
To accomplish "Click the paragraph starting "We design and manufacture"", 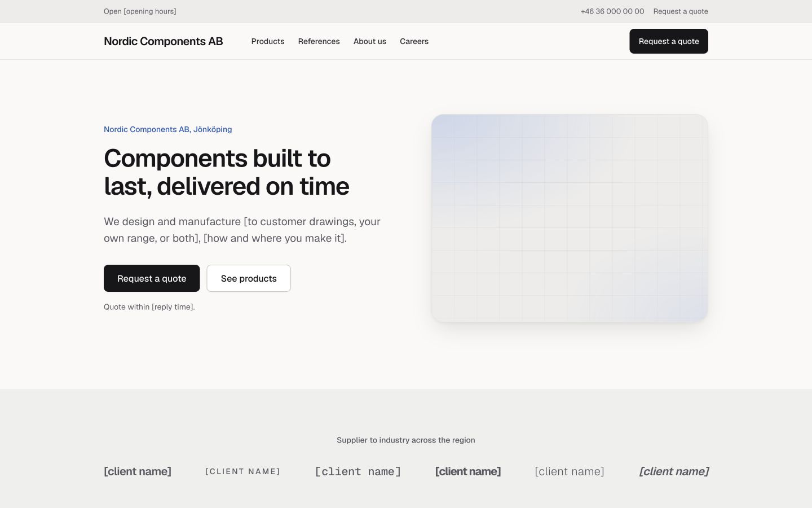I will tap(242, 230).
